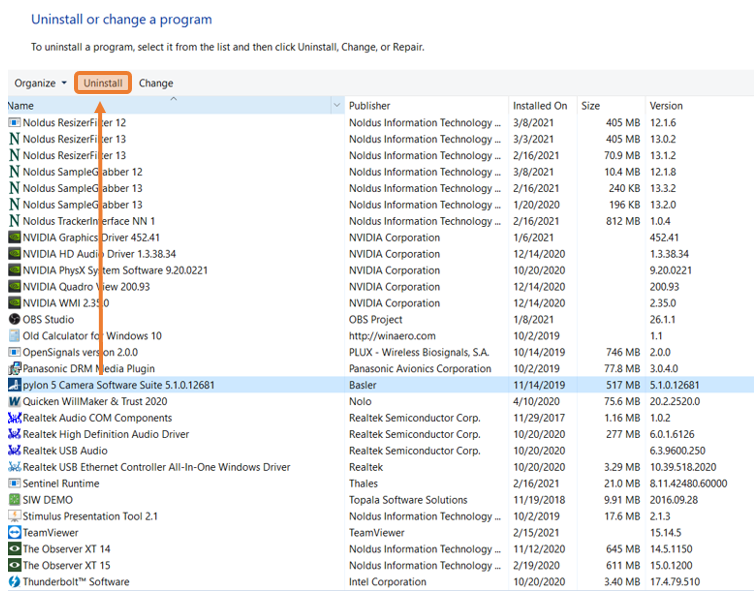Click the pylon 5 Camera Software Suite icon
The height and width of the screenshot is (593, 754).
pyautogui.click(x=14, y=385)
